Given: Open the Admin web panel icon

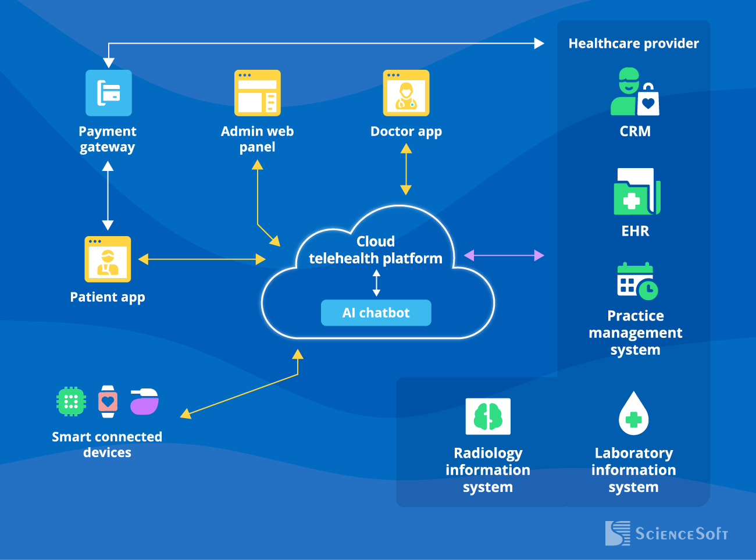Looking at the screenshot, I should pyautogui.click(x=258, y=92).
